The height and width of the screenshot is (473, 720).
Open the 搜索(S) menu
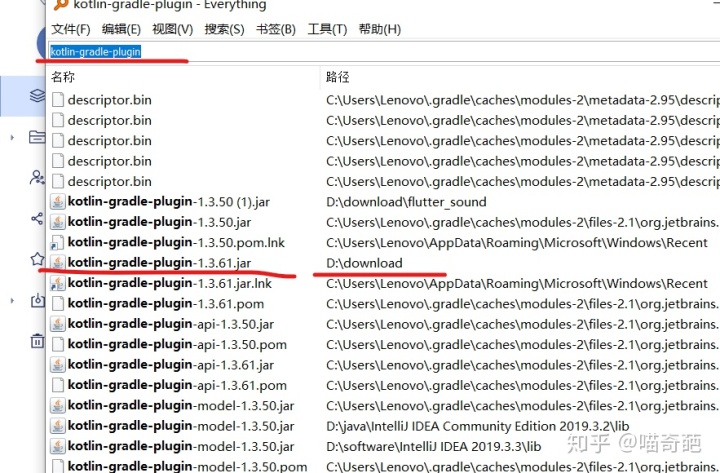[x=224, y=29]
